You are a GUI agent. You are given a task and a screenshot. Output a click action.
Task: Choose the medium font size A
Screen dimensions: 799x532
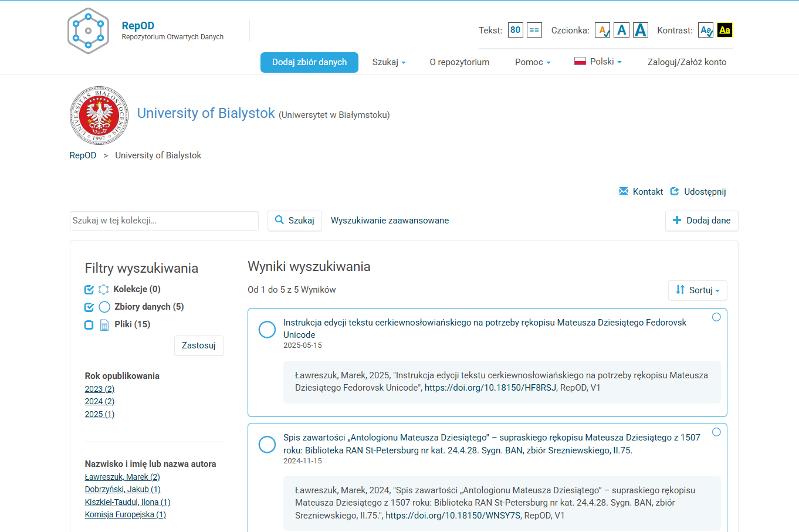pyautogui.click(x=622, y=30)
